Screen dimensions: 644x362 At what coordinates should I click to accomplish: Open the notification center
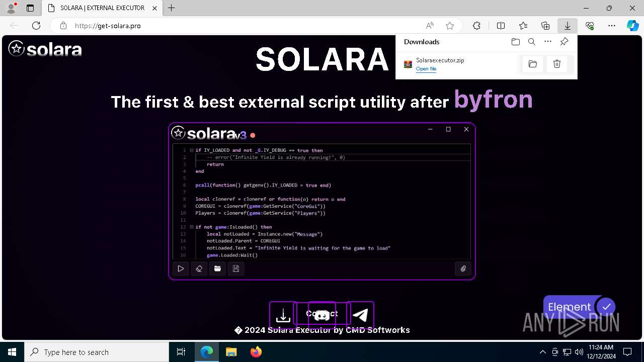(x=627, y=352)
